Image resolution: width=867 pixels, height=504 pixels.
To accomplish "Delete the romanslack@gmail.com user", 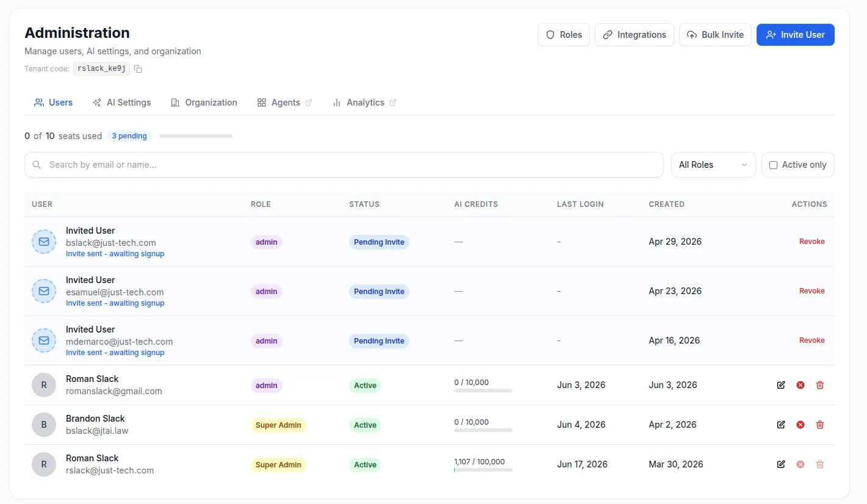I will click(x=820, y=385).
